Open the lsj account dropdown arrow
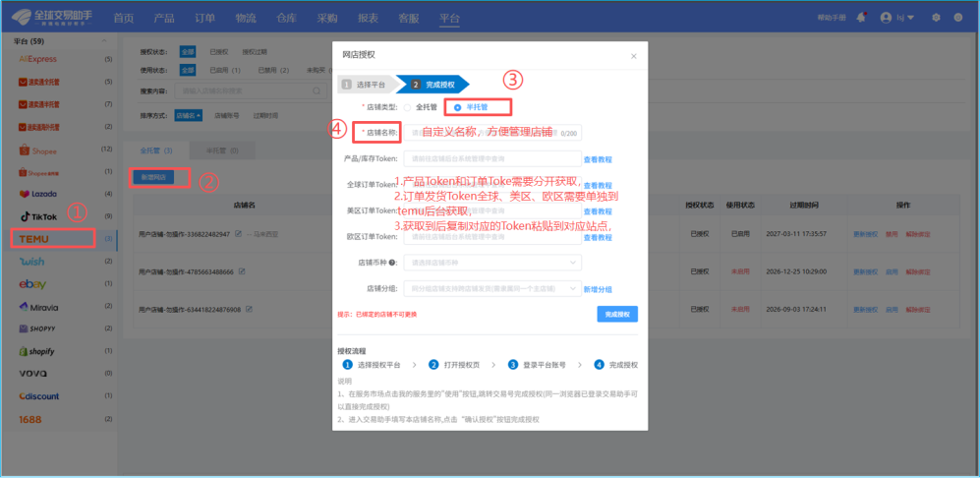 (x=910, y=18)
